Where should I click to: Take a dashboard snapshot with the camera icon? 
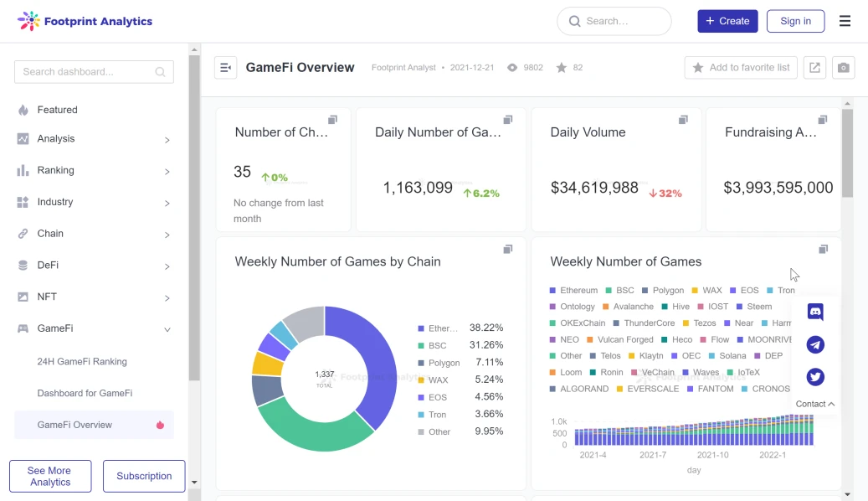point(844,68)
